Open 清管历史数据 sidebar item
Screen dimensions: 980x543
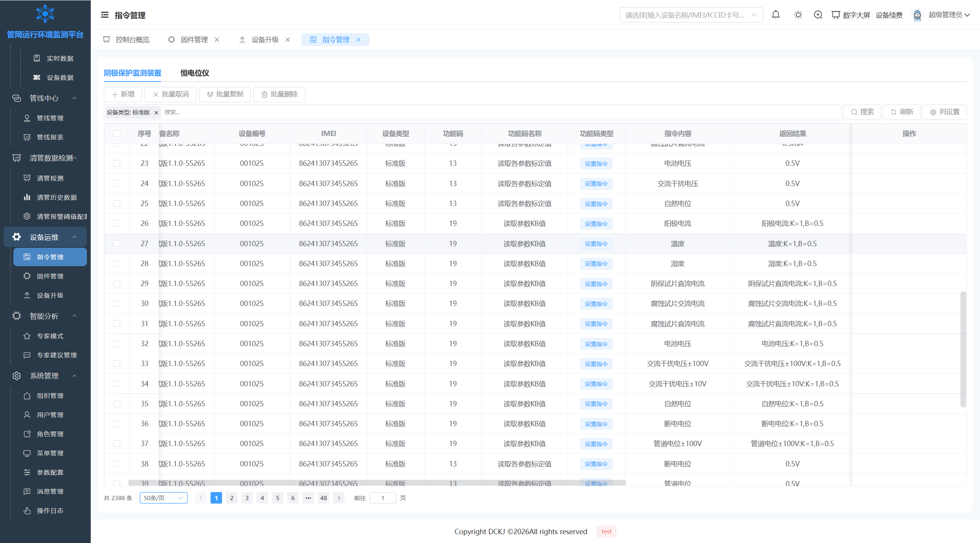51,197
